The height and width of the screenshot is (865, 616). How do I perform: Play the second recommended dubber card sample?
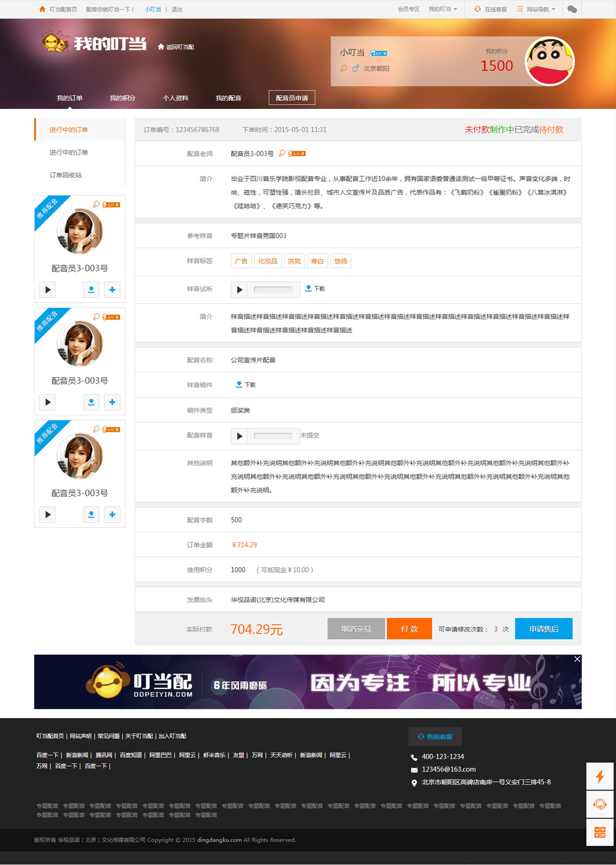click(x=48, y=402)
